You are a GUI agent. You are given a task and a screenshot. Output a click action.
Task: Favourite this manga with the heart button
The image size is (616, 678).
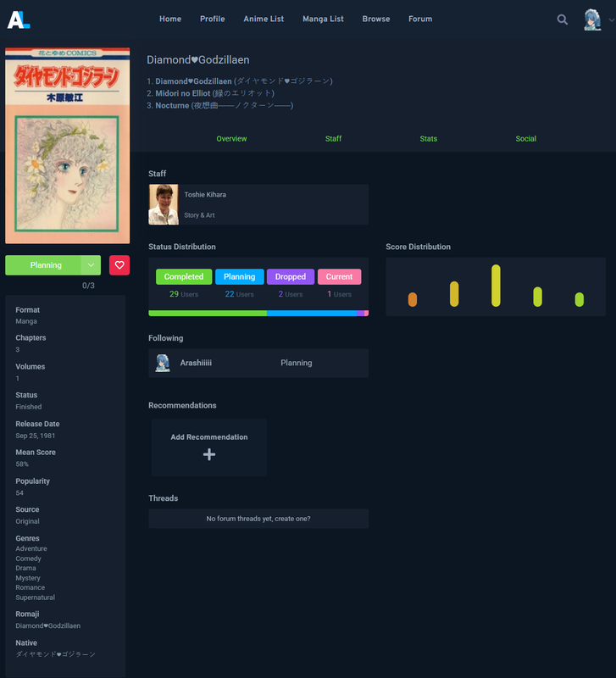[119, 265]
